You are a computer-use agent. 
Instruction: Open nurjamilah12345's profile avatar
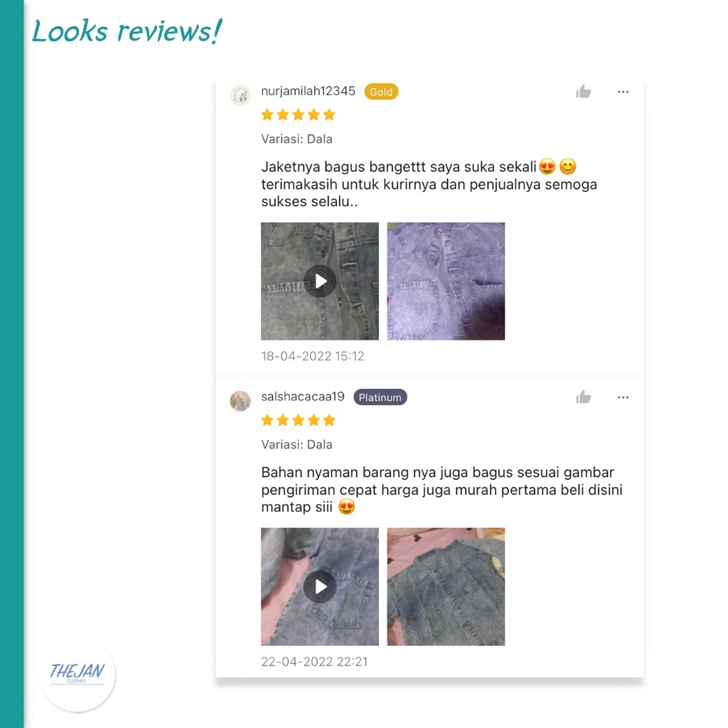coord(240,96)
